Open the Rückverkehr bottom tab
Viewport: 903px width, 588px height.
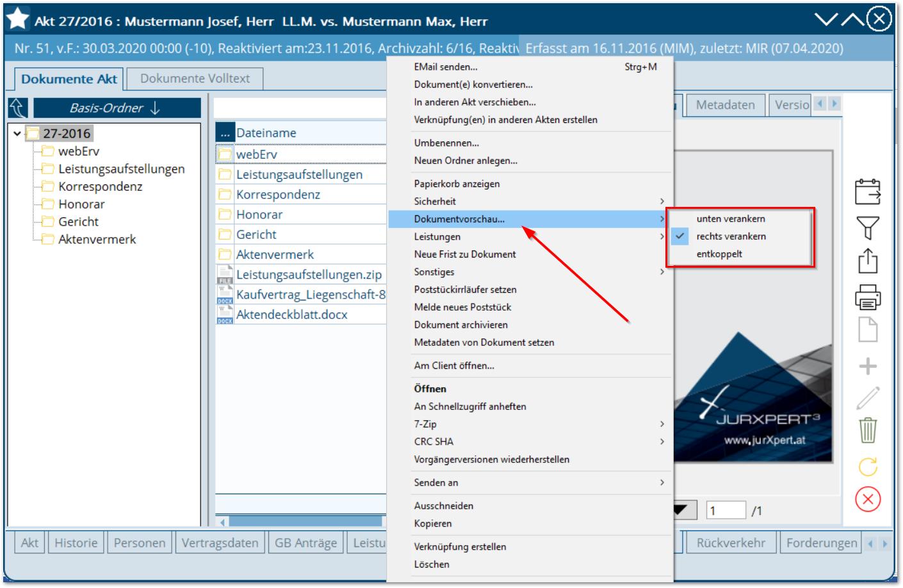pos(731,543)
